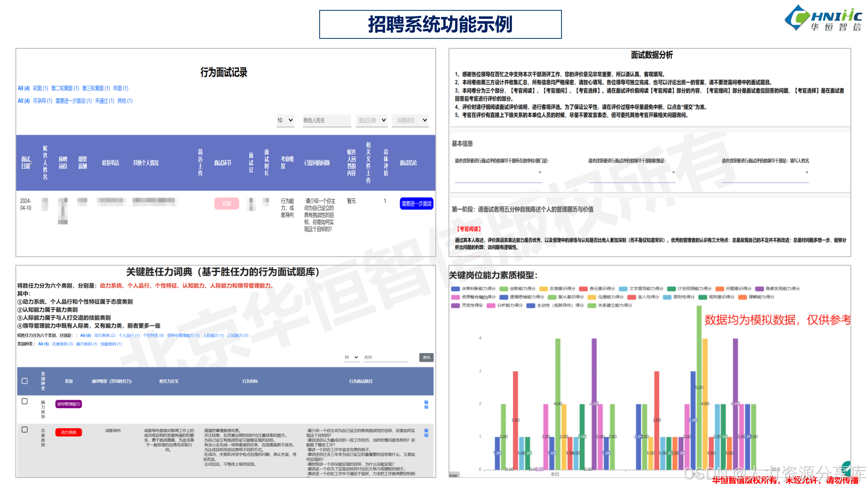Check the 领导管理能力 row checkbox
Image resolution: width=868 pixels, height=488 pixels.
25,401
